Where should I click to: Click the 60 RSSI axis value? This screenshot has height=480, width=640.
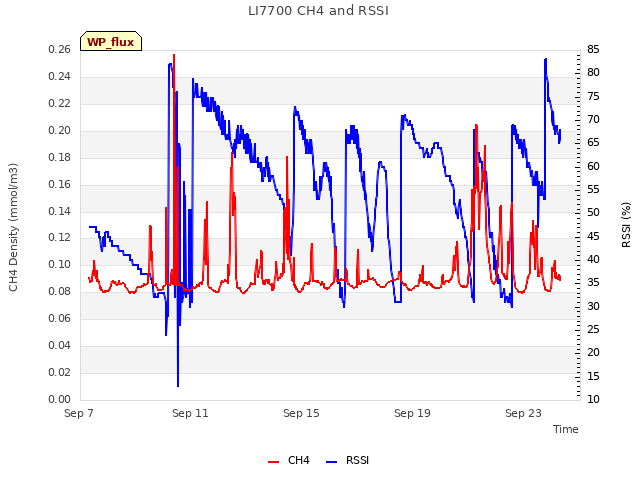[x=593, y=166]
